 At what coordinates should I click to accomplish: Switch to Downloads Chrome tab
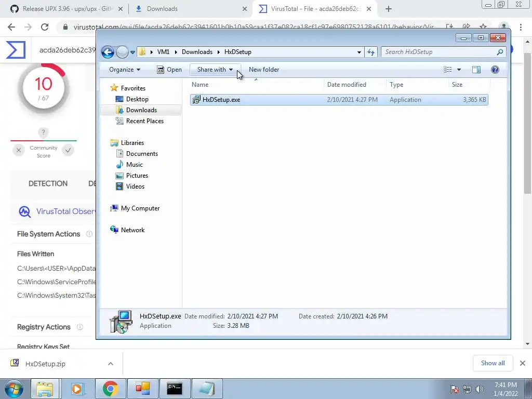[162, 9]
